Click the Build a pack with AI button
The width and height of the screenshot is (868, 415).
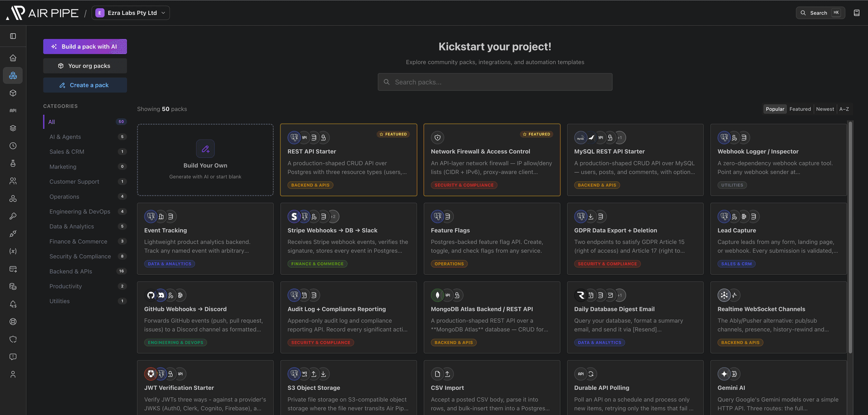(x=85, y=47)
